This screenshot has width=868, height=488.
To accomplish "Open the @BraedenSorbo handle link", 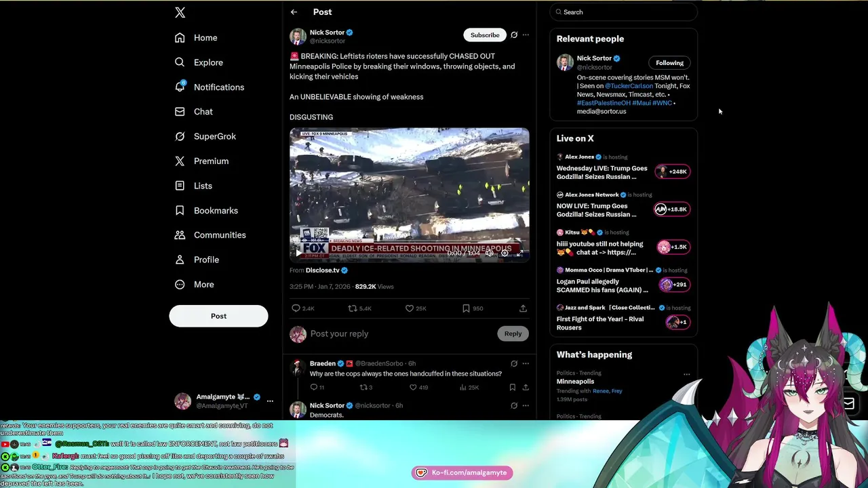I will [379, 364].
